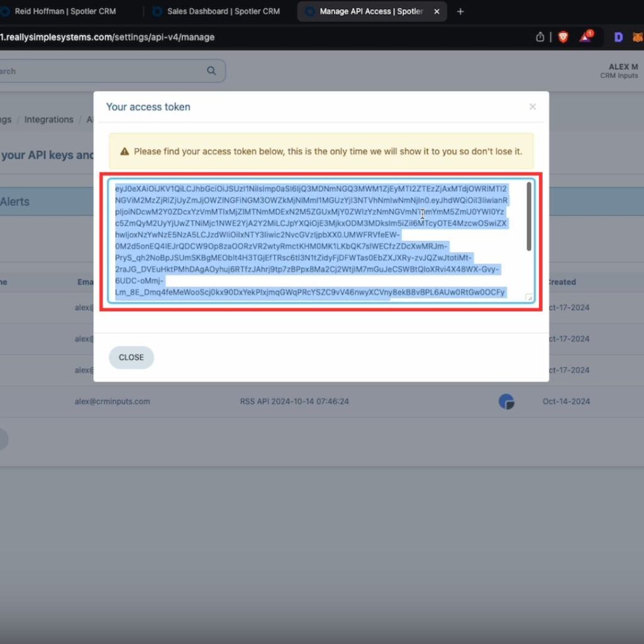Screen dimensions: 644x644
Task: Click the token text area scrollbar
Action: (528, 216)
